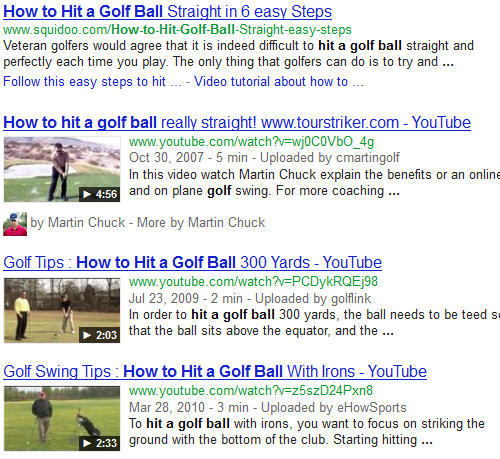Image resolution: width=500 pixels, height=459 pixels.
Task: Open 'Video tutorial about how to ...' sitelink
Action: pos(279,82)
